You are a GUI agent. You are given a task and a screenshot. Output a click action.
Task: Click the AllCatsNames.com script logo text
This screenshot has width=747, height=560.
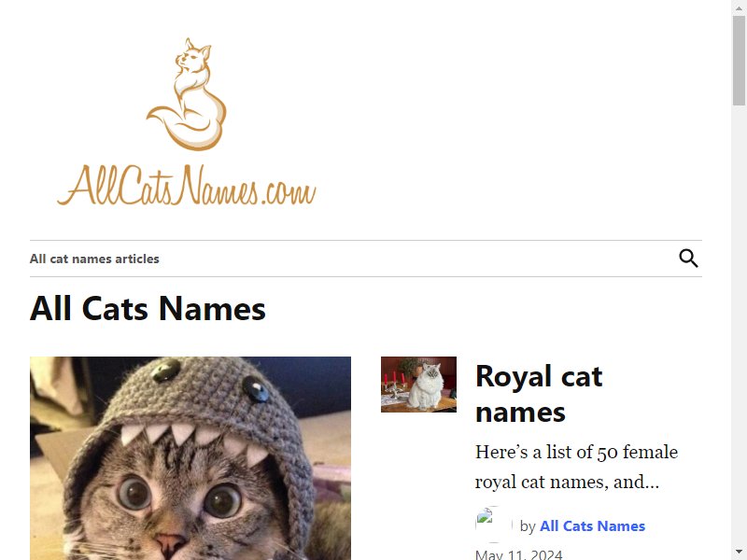tap(186, 185)
